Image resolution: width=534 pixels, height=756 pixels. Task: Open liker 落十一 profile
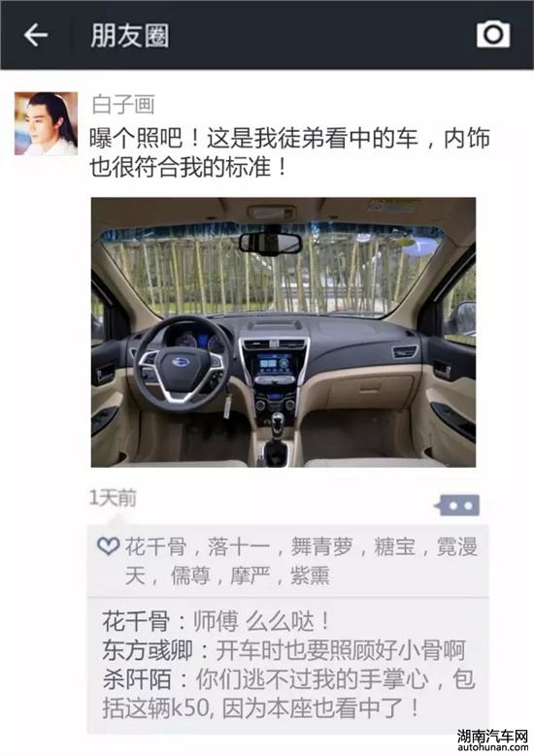(x=239, y=546)
